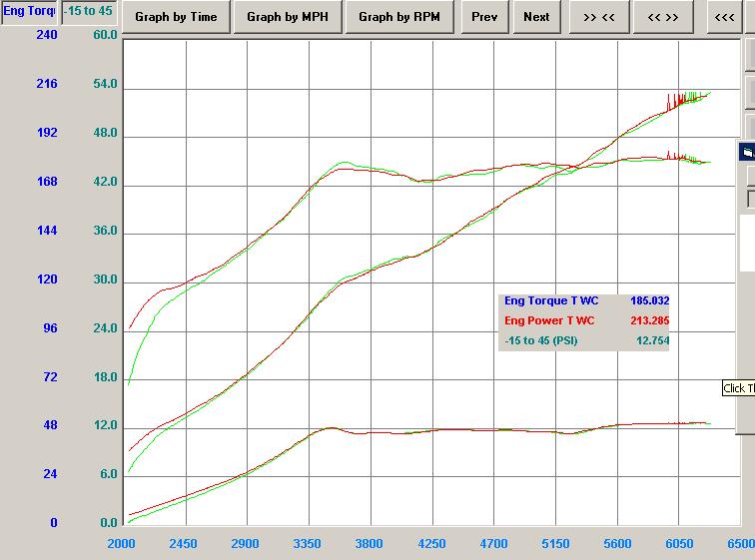
Task: Click the 185.032 torque value
Action: [x=649, y=301]
